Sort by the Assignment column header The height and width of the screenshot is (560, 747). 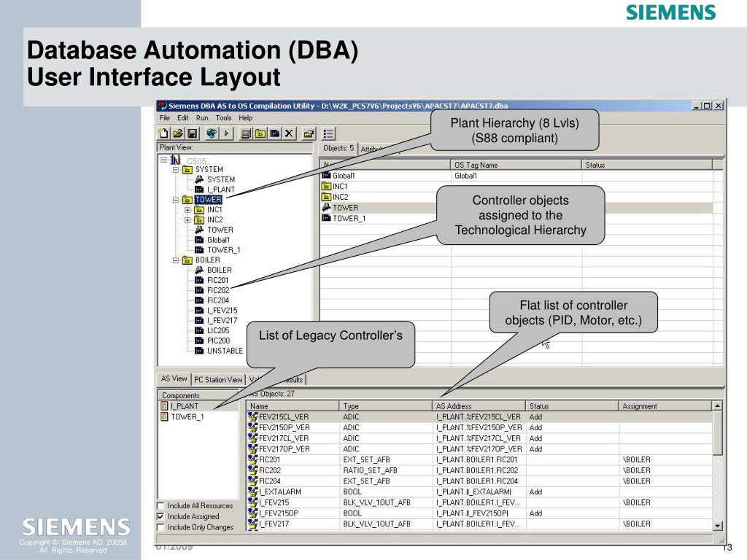(x=665, y=406)
